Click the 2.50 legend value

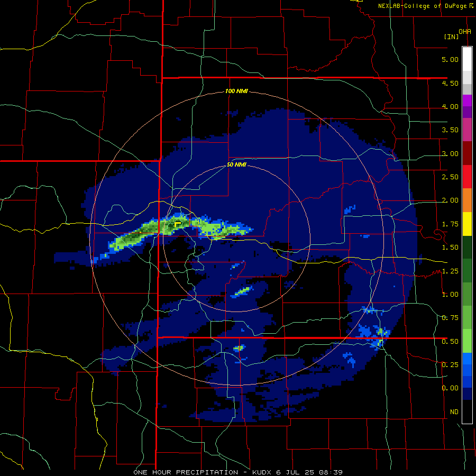450,177
